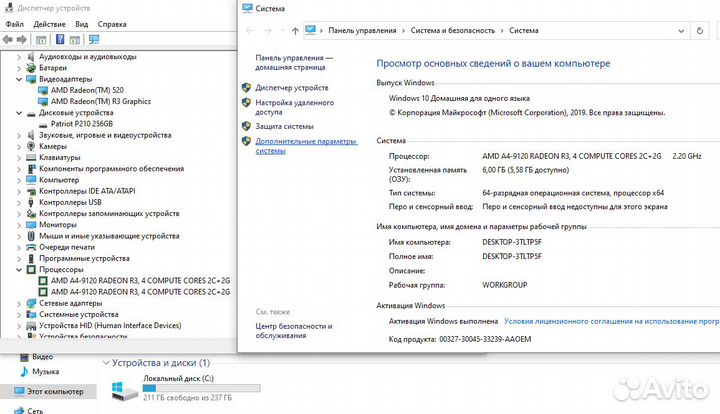The width and height of the screenshot is (720, 414).
Task: Click Панель управления in the breadcrumb
Action: (x=362, y=31)
